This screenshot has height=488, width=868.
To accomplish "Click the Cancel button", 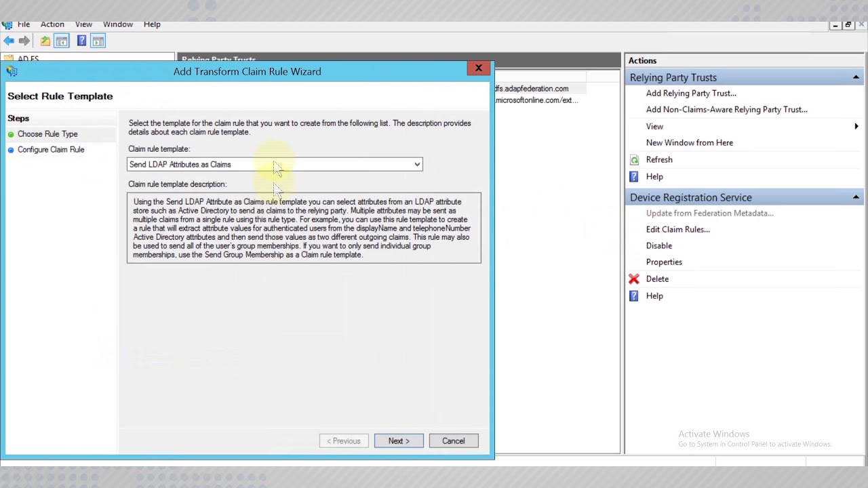I will [454, 441].
